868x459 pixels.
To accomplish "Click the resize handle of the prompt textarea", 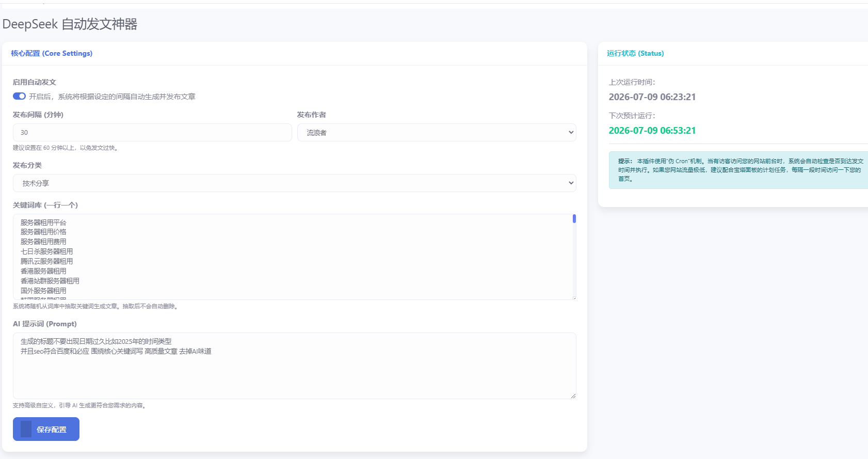I will tap(573, 395).
